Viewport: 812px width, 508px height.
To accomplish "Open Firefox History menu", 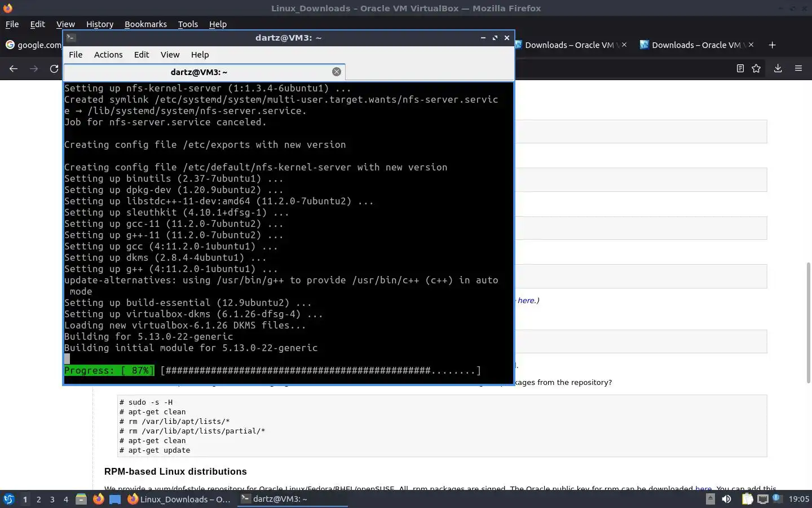I will (100, 24).
